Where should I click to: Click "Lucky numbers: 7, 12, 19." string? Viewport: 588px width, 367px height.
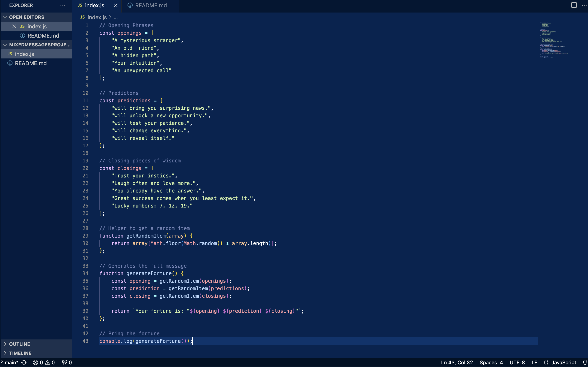point(152,206)
